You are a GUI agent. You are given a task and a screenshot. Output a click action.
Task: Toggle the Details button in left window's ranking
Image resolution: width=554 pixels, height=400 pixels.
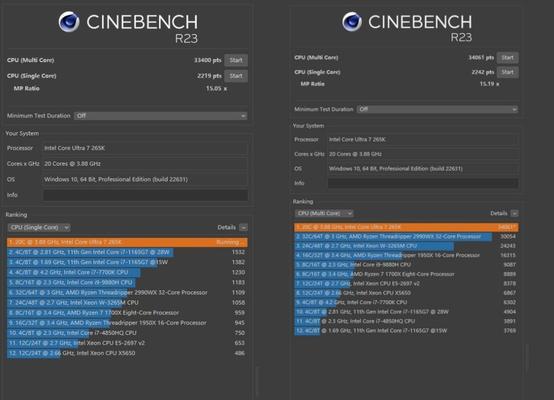click(x=243, y=228)
